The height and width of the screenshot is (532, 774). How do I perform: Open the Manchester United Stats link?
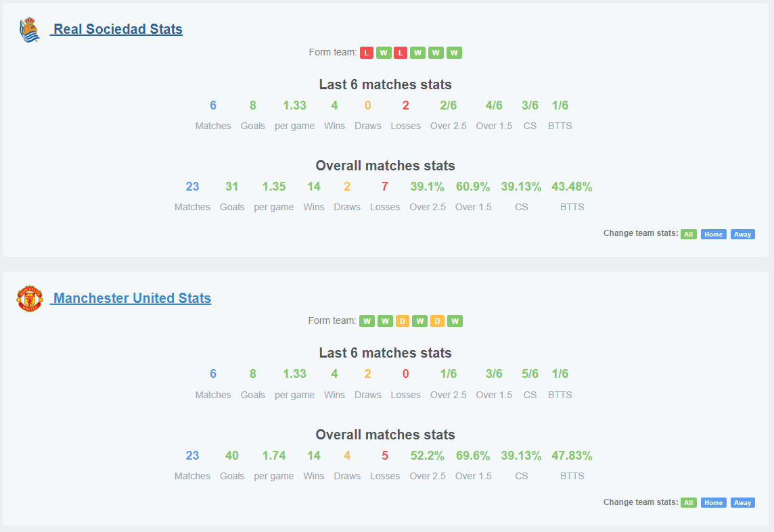132,298
